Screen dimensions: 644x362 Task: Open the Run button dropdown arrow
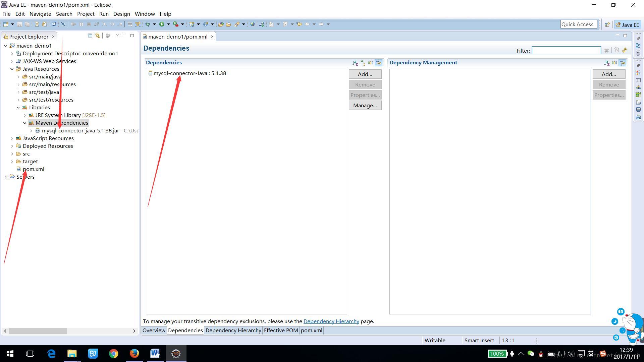[168, 24]
